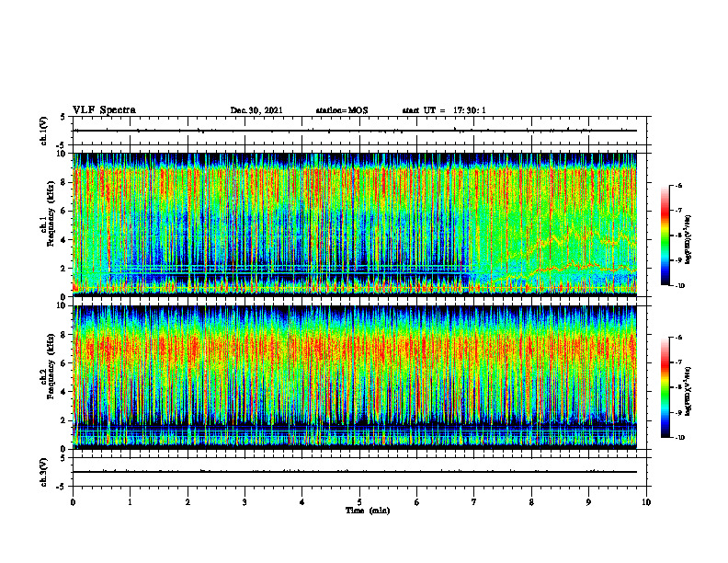This screenshot has height=563, width=728.
Task: Click the "5" voltage tick of ch.1(V) panel
Action: (63, 117)
